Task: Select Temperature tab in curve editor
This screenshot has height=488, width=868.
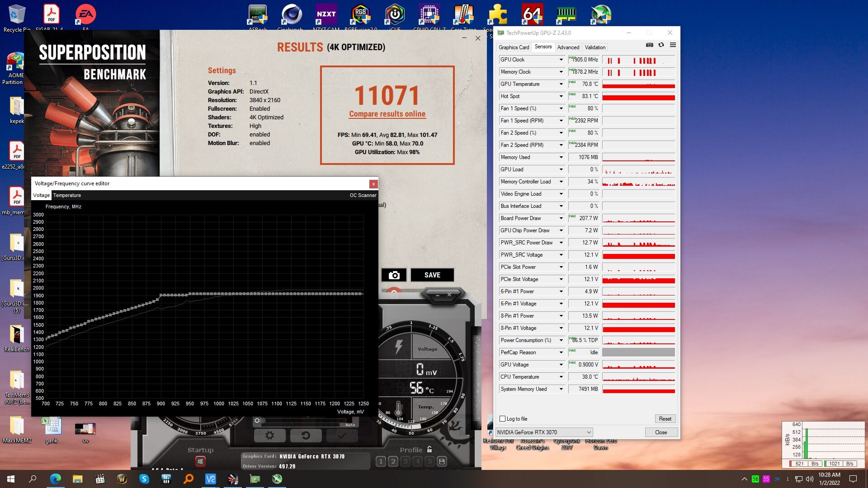Action: (x=67, y=195)
